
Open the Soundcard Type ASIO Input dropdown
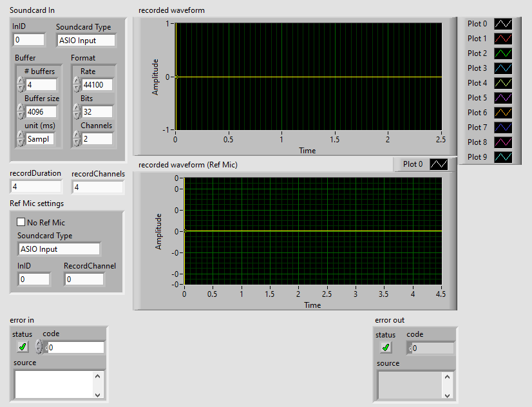click(86, 41)
